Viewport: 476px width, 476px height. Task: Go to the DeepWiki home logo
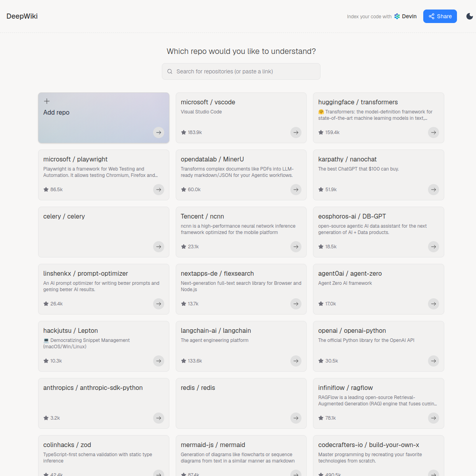tap(22, 16)
